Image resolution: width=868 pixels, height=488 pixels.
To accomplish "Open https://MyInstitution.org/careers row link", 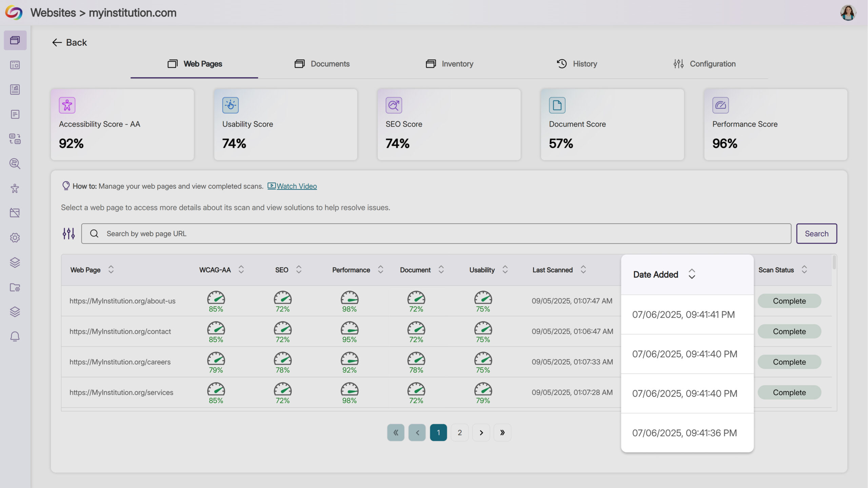I will [x=120, y=362].
